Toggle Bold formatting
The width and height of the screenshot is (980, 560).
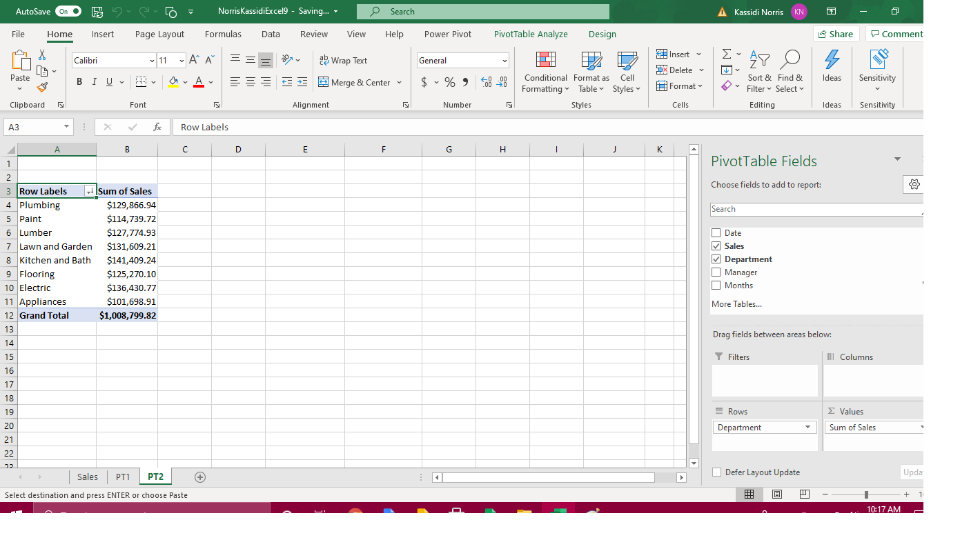79,82
